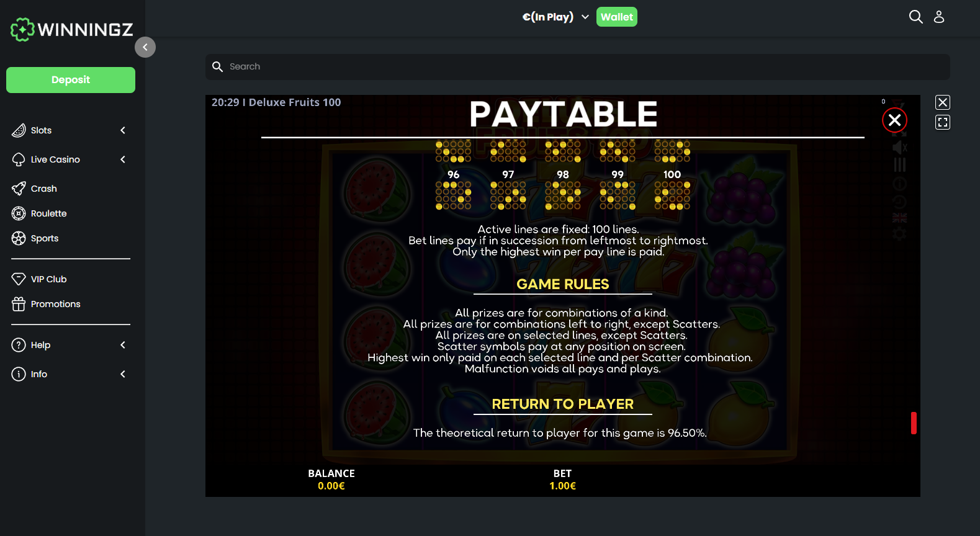The image size is (980, 536).
Task: Open the user account profile icon
Action: click(x=939, y=17)
